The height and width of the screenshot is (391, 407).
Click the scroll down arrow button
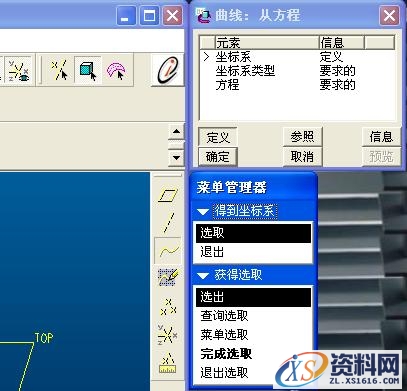176,157
